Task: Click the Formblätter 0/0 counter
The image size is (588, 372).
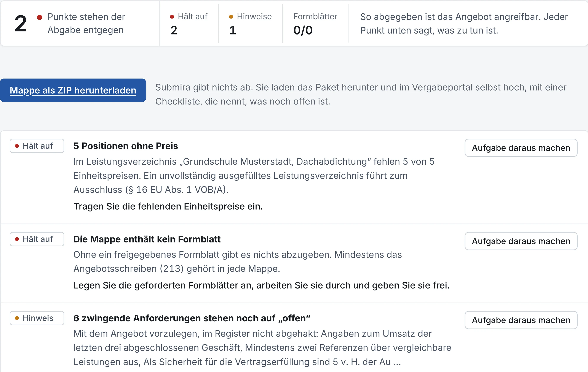Action: click(x=315, y=23)
